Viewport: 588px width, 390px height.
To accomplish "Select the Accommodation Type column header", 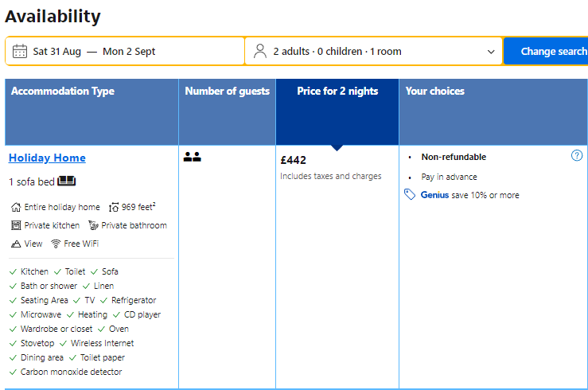I will tap(63, 92).
